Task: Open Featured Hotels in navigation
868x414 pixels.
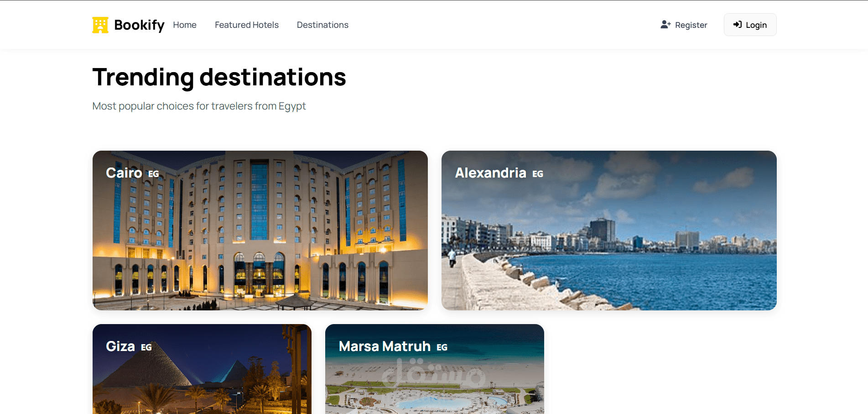Action: 247,25
